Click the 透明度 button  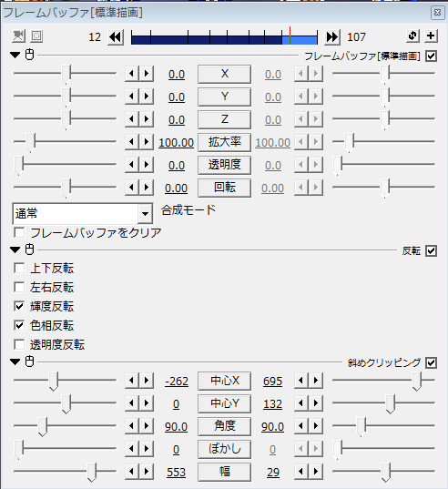pyautogui.click(x=225, y=165)
